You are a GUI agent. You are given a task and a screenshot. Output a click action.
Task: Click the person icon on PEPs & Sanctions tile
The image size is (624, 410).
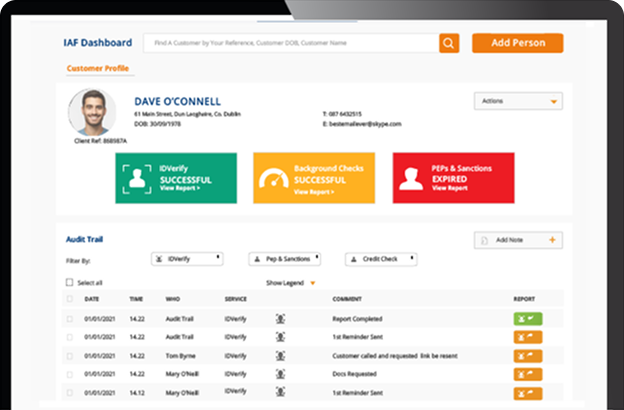point(411,179)
